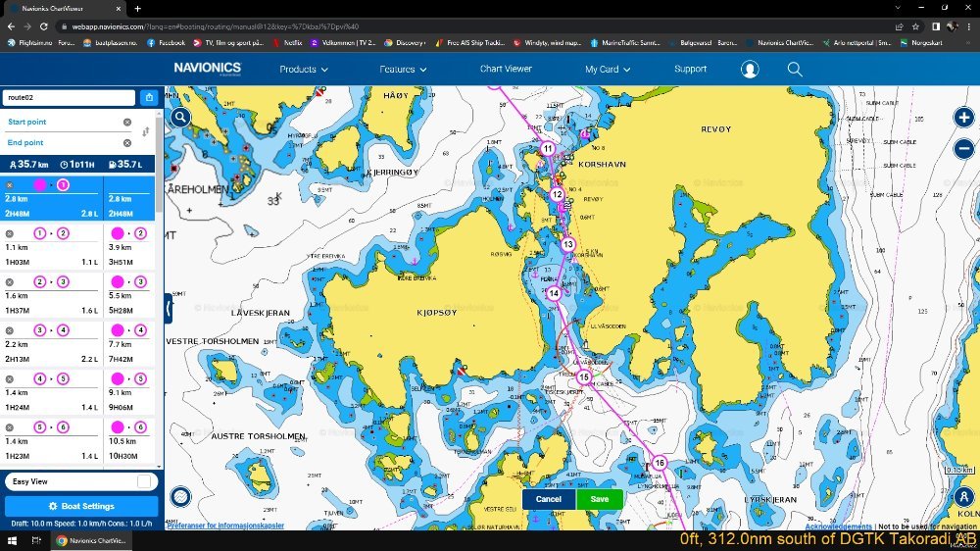Open Boat Settings
980x551 pixels.
pos(81,506)
